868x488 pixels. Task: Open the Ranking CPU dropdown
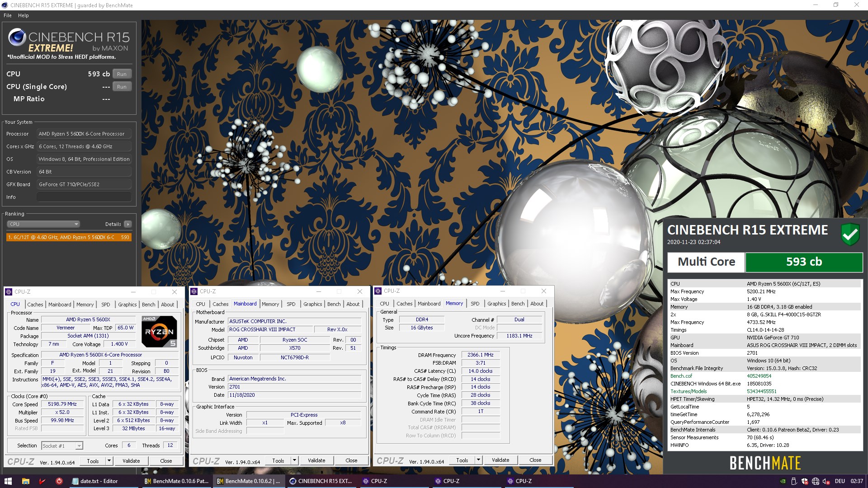(43, 224)
